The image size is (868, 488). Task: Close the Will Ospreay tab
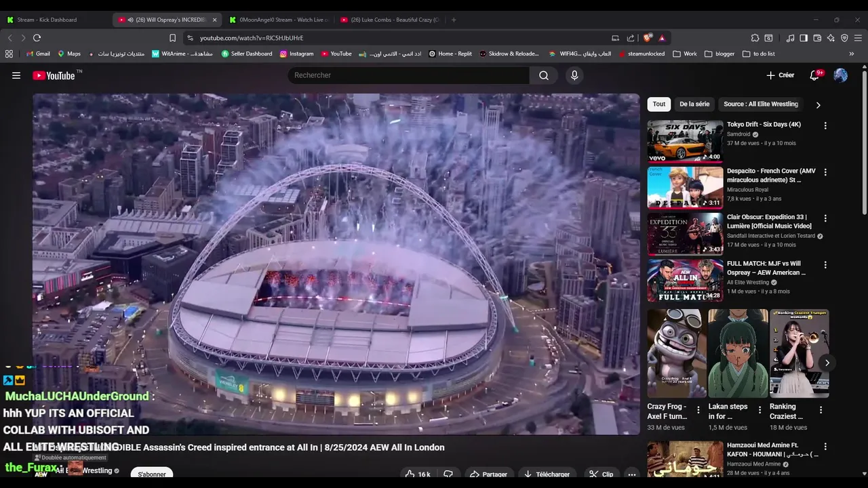click(x=214, y=20)
